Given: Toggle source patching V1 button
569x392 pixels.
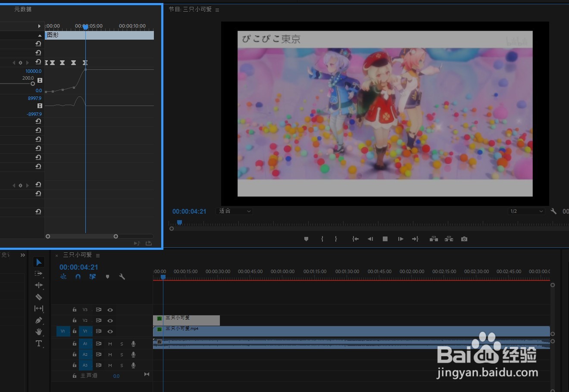Looking at the screenshot, I should (63, 331).
